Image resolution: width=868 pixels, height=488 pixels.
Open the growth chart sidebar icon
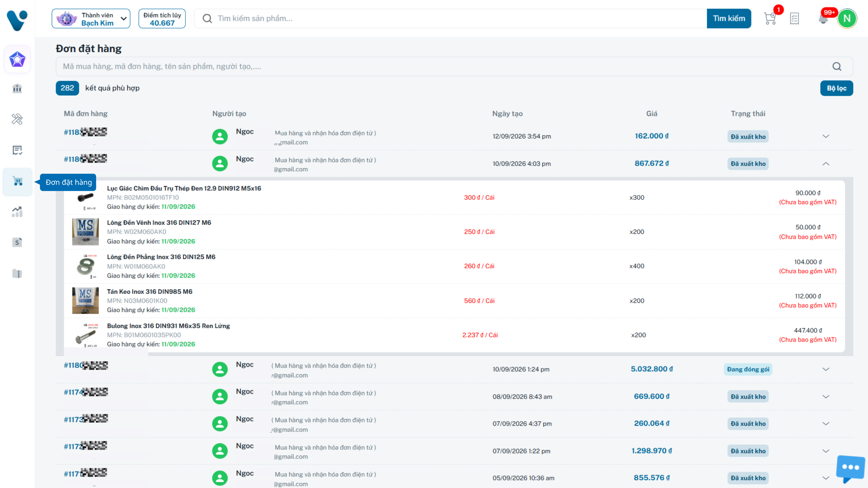click(x=17, y=212)
